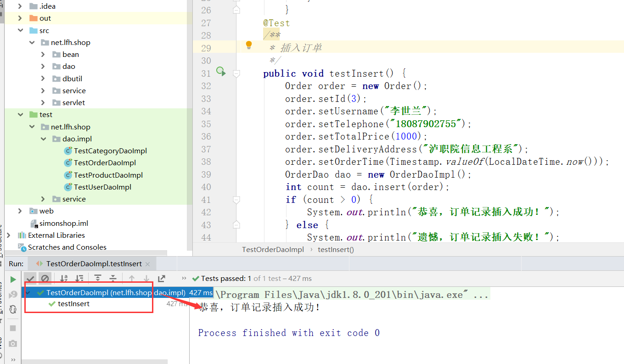This screenshot has height=364, width=624.
Task: Toggle auto-test rerun icon
Action: coord(13,309)
